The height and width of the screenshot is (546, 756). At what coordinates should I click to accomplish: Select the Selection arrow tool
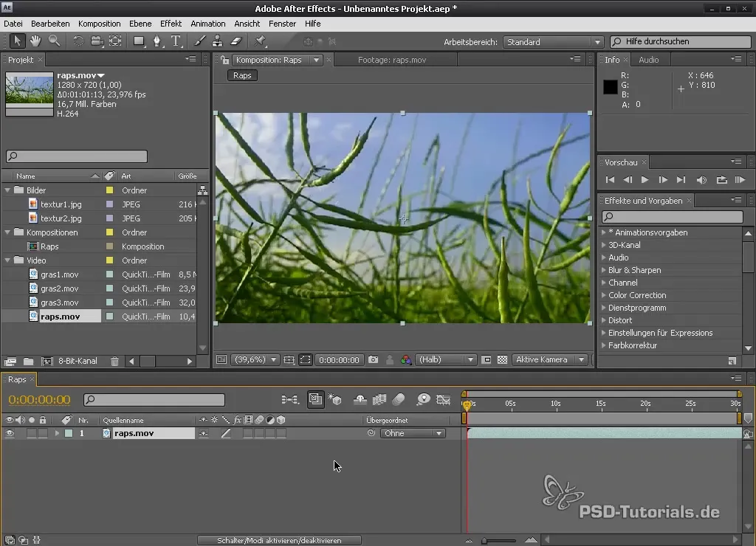tap(18, 41)
